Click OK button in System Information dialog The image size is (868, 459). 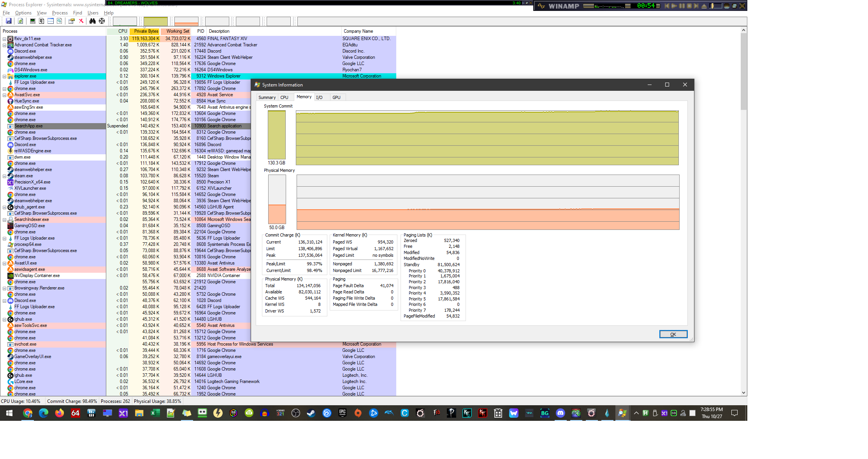tap(673, 334)
